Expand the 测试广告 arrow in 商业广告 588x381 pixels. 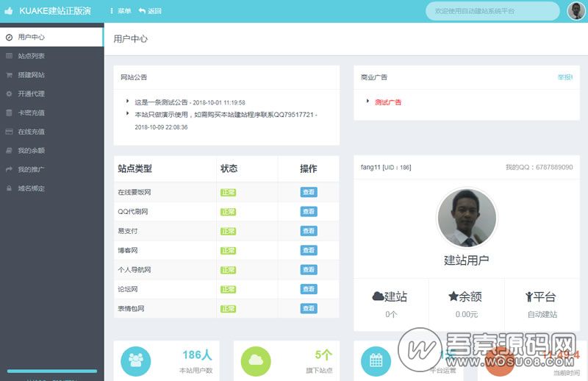pos(367,101)
